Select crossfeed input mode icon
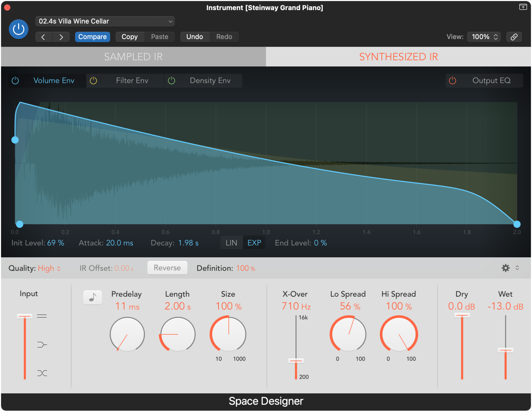 pos(42,373)
